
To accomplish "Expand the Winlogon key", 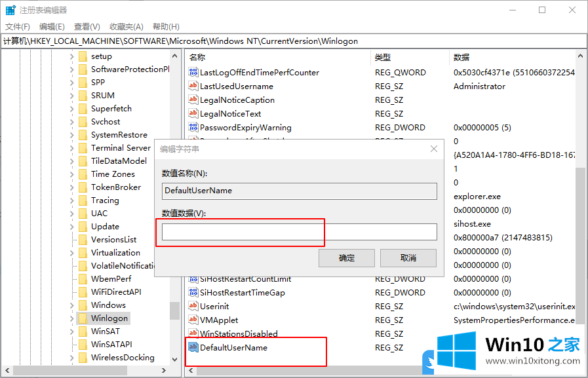I will (71, 319).
